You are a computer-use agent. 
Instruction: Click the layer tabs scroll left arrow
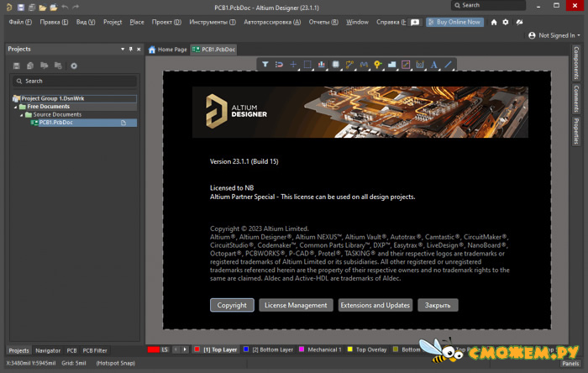[x=176, y=349]
